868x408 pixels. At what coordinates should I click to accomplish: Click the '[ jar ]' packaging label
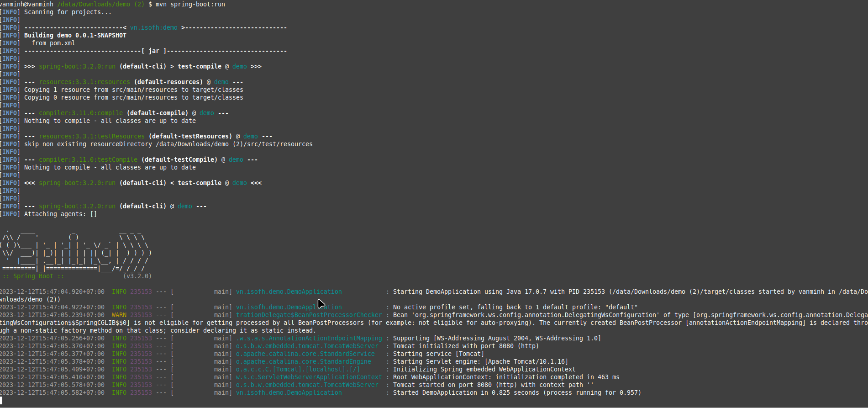[154, 51]
